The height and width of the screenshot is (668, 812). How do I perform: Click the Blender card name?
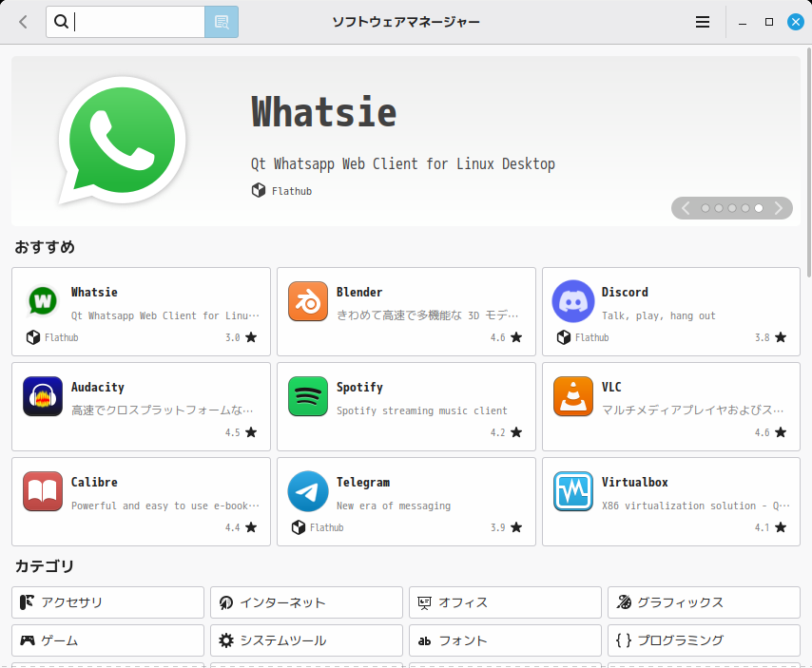click(x=359, y=293)
